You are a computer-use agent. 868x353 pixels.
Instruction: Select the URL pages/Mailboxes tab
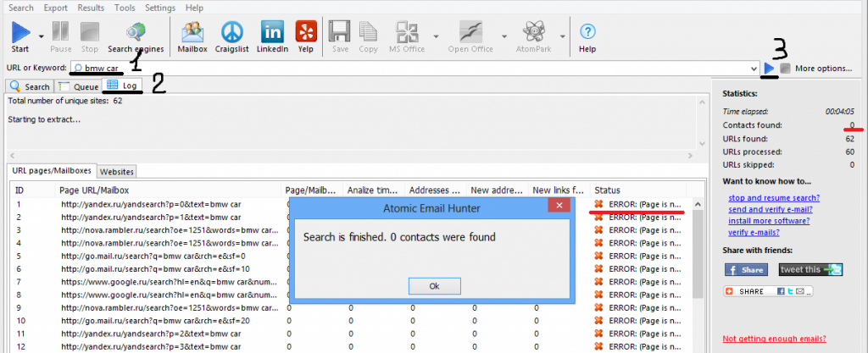pyautogui.click(x=52, y=171)
